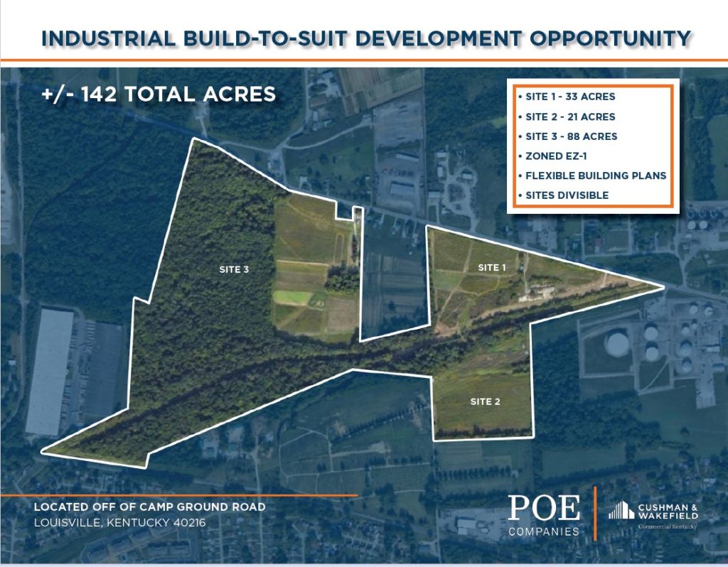Click the +/- 142 Total Acres text

(x=159, y=94)
